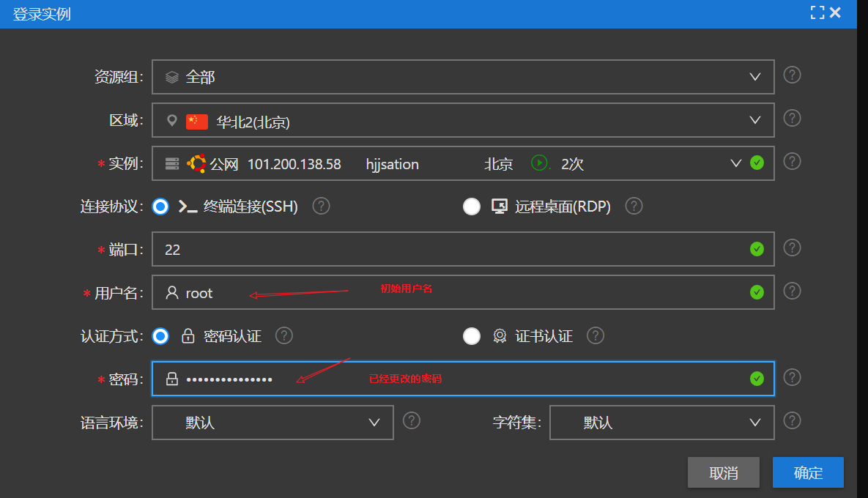Click the 2次 login count text
The height and width of the screenshot is (498, 868).
(x=572, y=164)
